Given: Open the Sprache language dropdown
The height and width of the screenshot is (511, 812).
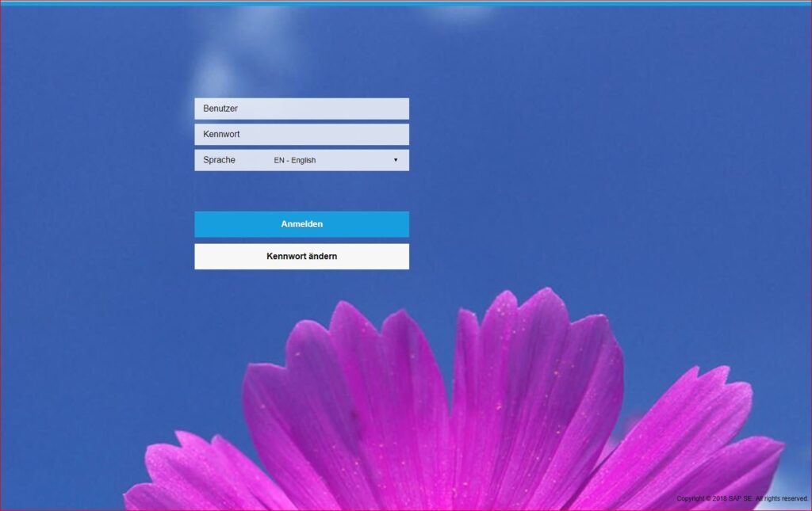Looking at the screenshot, I should pyautogui.click(x=333, y=160).
